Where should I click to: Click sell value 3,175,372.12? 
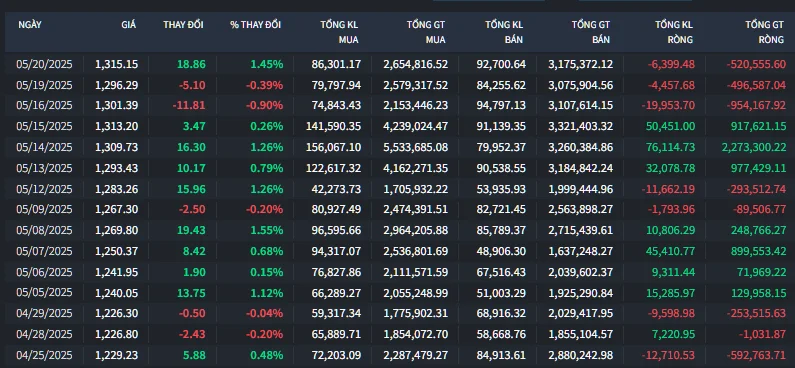coord(581,64)
